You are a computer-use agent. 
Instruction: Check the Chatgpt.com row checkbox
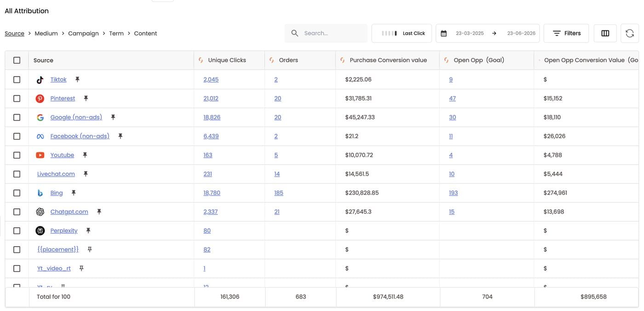17,212
